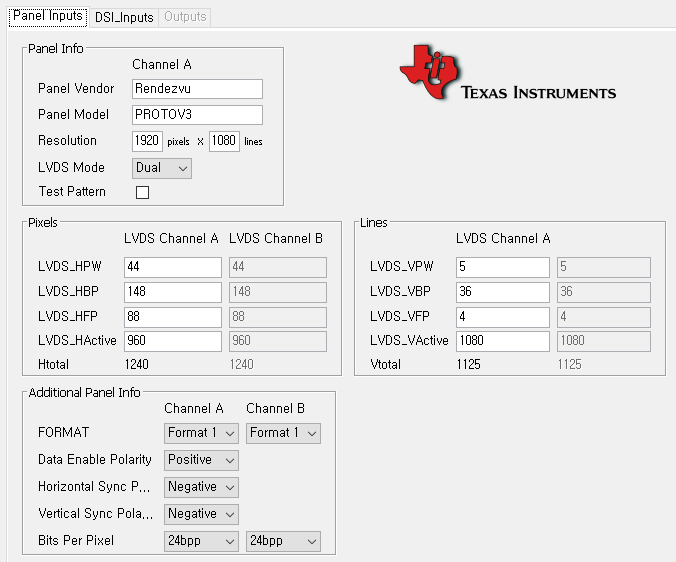Image resolution: width=676 pixels, height=562 pixels.
Task: Open Channel B FORMAT dropdown
Action: click(283, 433)
